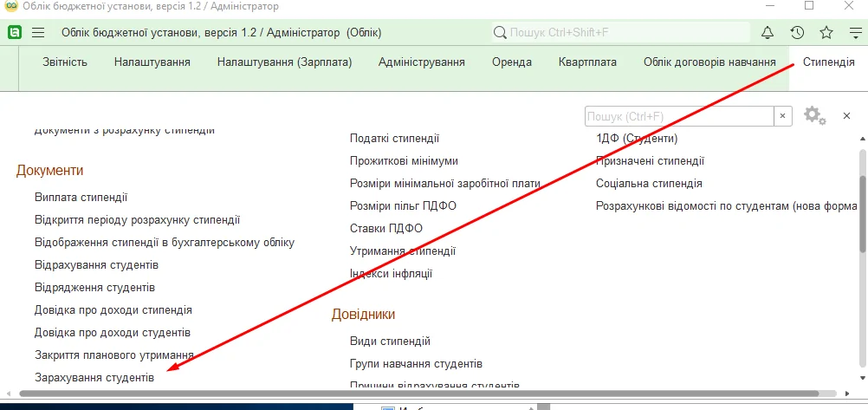Open Зарахування студентів
Screen dimensions: 868x410
pos(94,378)
